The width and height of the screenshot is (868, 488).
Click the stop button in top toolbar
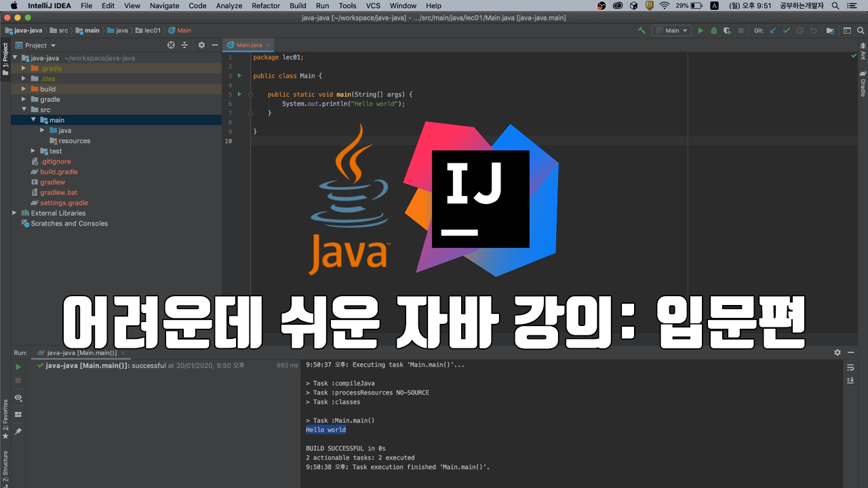[x=741, y=30]
